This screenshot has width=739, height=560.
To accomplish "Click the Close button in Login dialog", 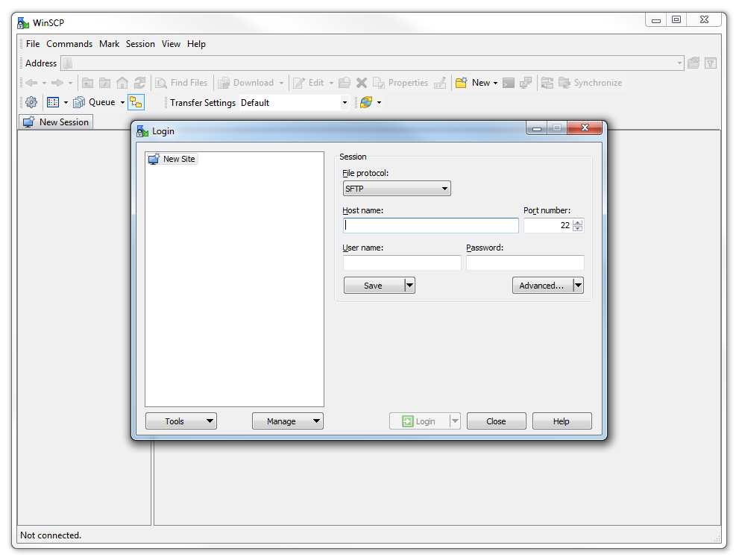I will pos(496,421).
